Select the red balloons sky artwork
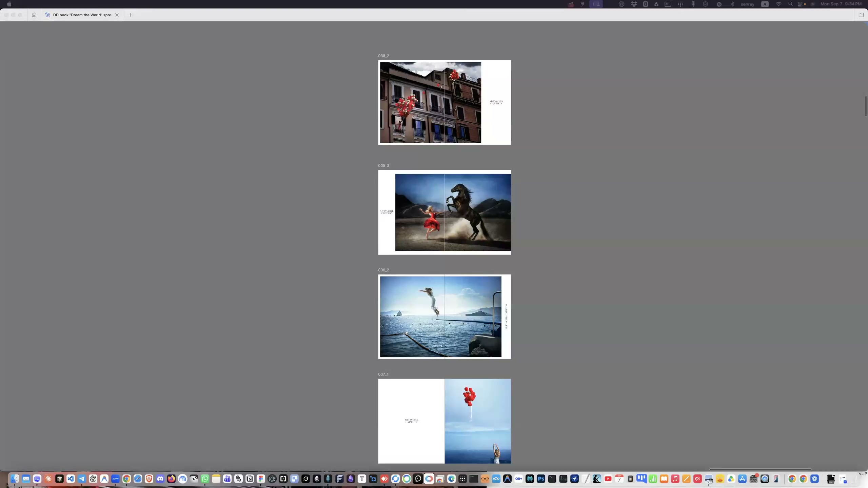This screenshot has height=488, width=868. coord(478,421)
